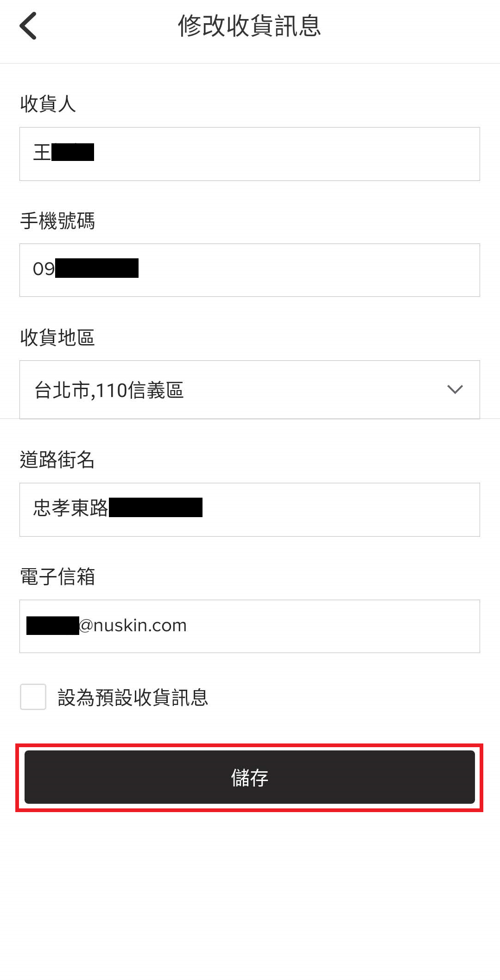
Task: Click the 手機號碼 field label
Action: tap(57, 221)
